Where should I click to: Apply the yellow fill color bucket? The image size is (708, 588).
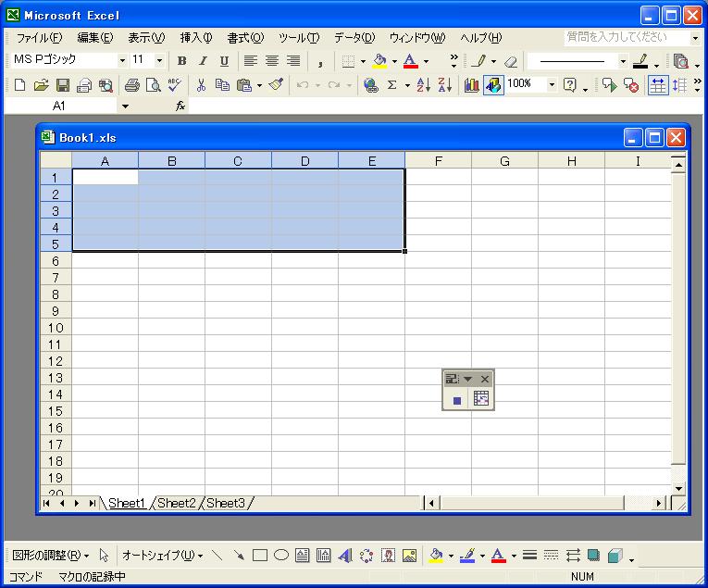[380, 61]
